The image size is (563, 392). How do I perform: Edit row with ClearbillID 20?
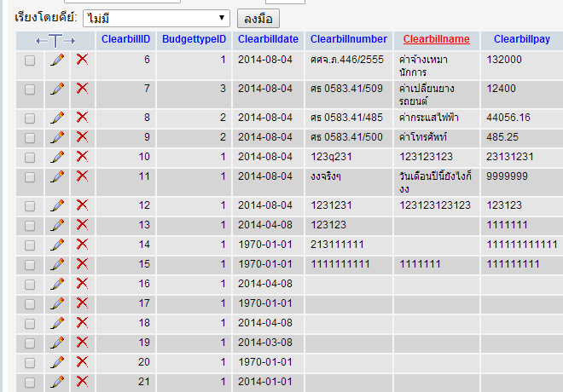click(x=57, y=362)
